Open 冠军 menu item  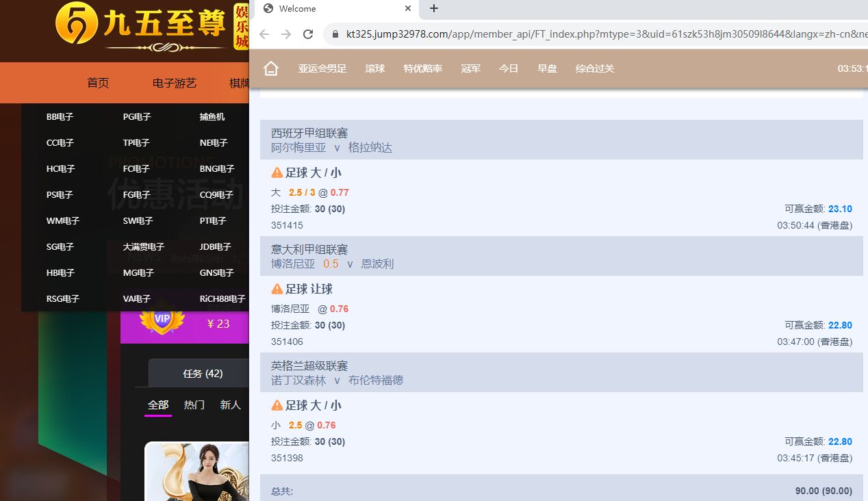point(471,68)
